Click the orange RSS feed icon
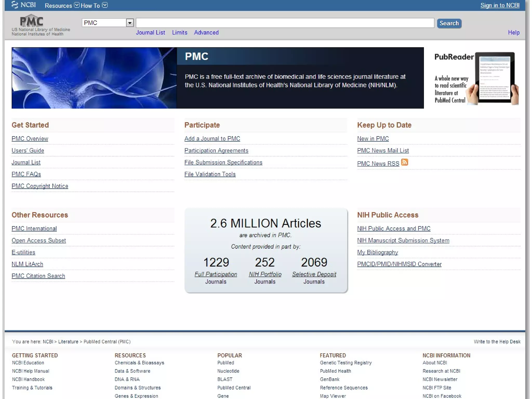The width and height of the screenshot is (532, 399). (x=404, y=162)
